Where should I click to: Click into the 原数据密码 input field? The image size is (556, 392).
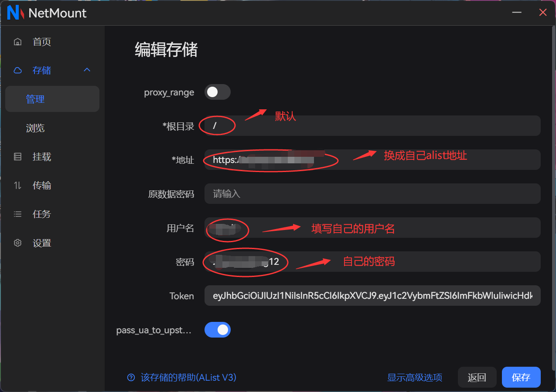click(x=372, y=194)
